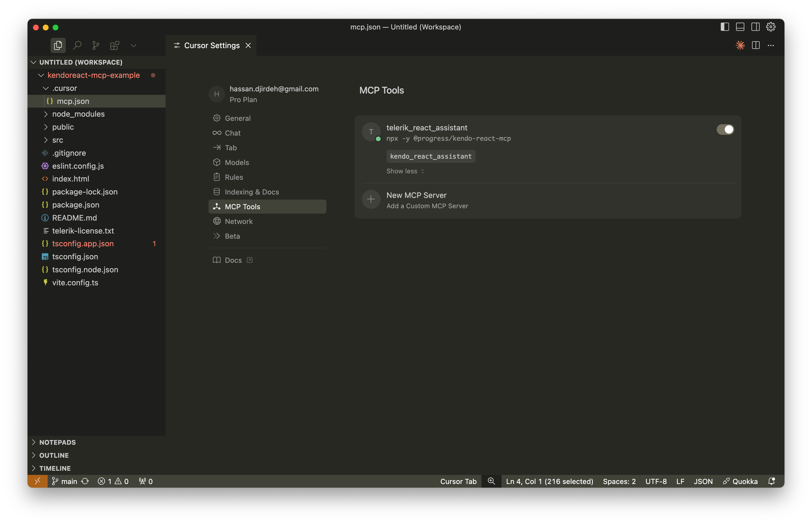Open tsconfig.node.json file

click(96, 269)
